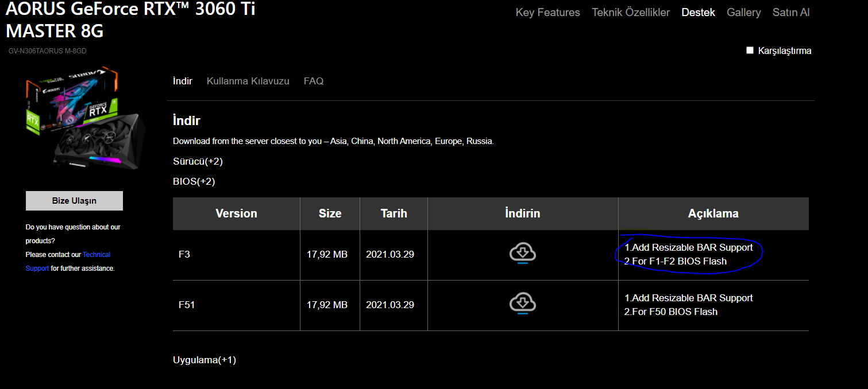Viewport: 868px width, 389px height.
Task: Open the Key Features page section
Action: pos(547,12)
